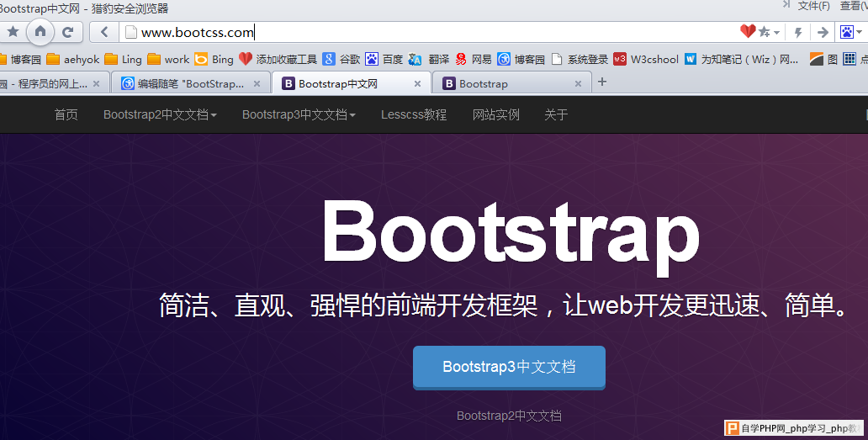The image size is (868, 440).
Task: Switch to the Bootstrap中文网 tab
Action: [351, 83]
